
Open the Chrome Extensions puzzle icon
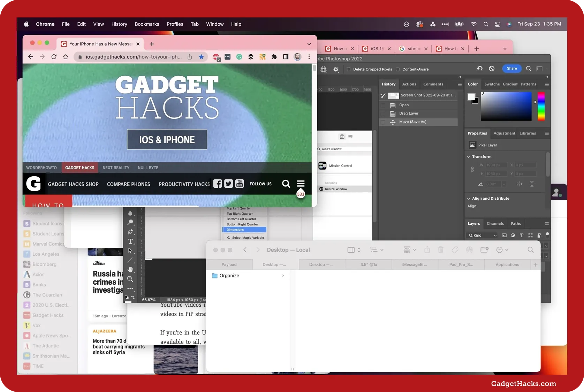pyautogui.click(x=274, y=57)
